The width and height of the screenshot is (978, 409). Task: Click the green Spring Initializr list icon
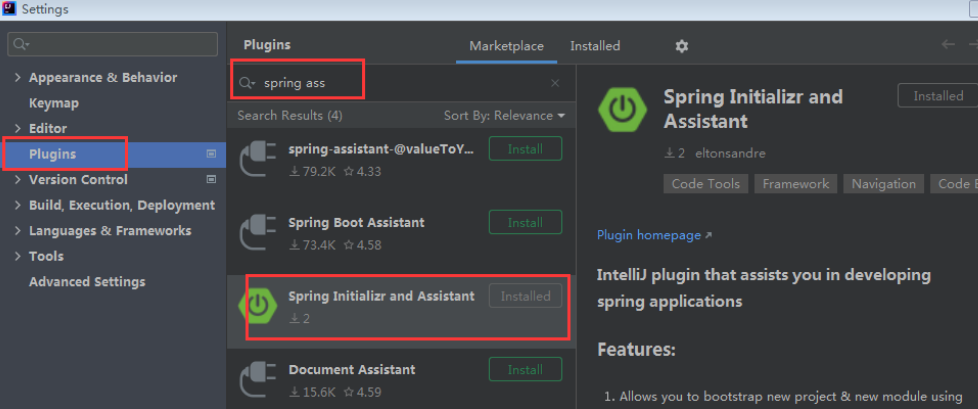[258, 306]
